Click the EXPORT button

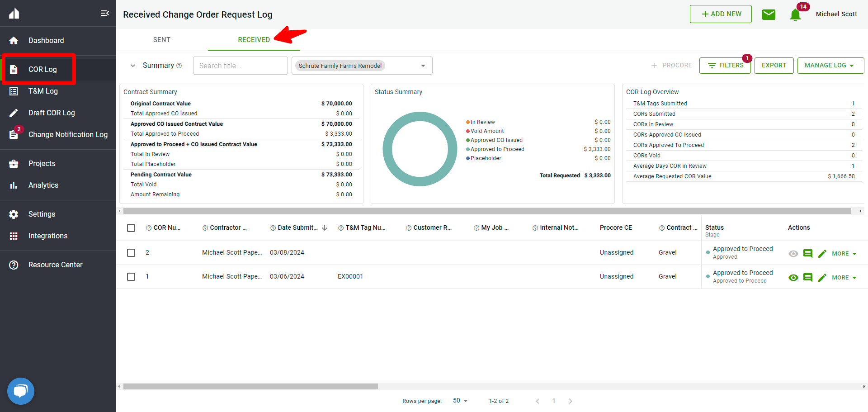coord(774,66)
